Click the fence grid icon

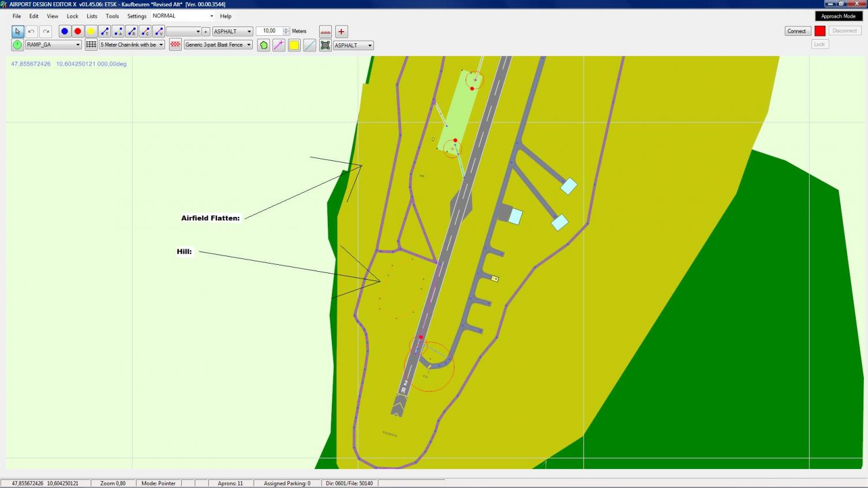pyautogui.click(x=91, y=45)
